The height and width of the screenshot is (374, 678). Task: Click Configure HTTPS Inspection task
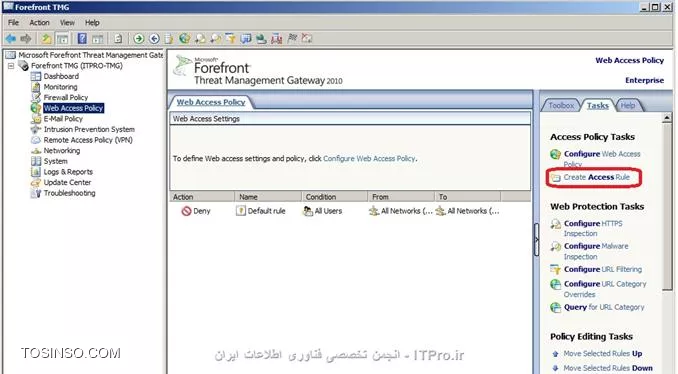593,228
